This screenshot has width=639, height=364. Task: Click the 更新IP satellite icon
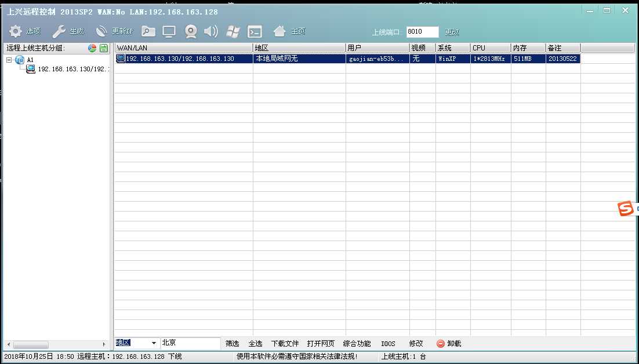pos(101,31)
